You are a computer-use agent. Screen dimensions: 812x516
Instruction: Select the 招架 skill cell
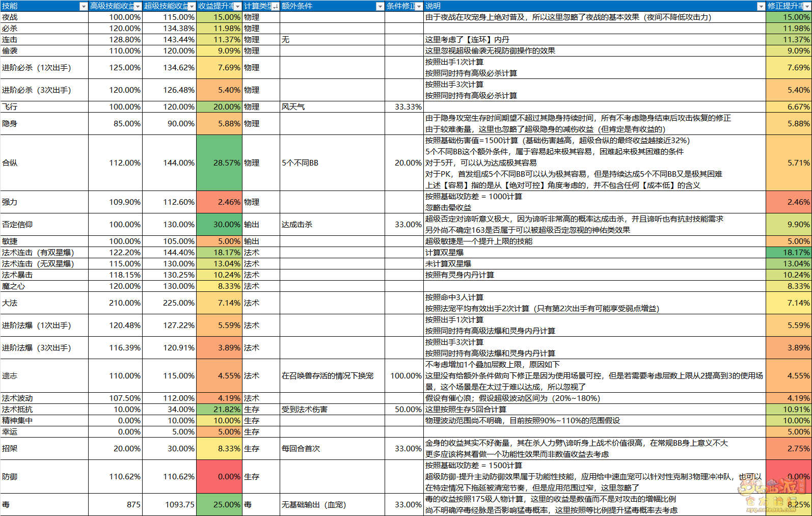pos(44,449)
